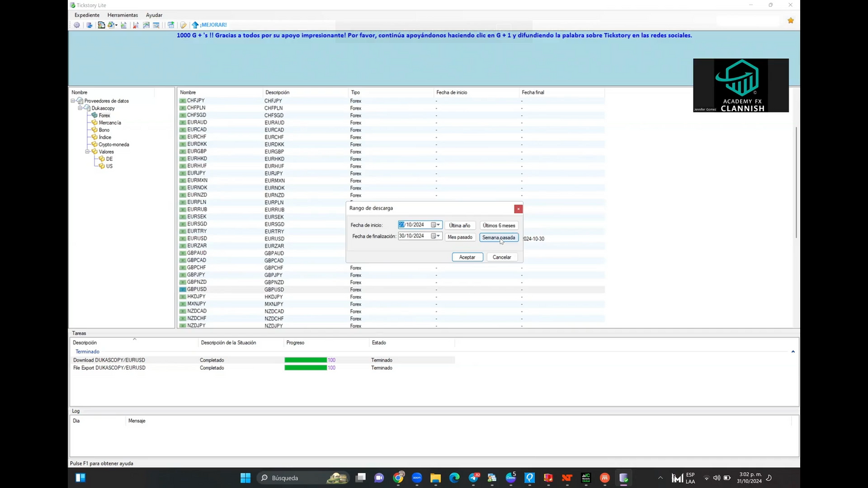This screenshot has height=488, width=868.
Task: Open File Explorer from the taskbar
Action: [x=436, y=478]
